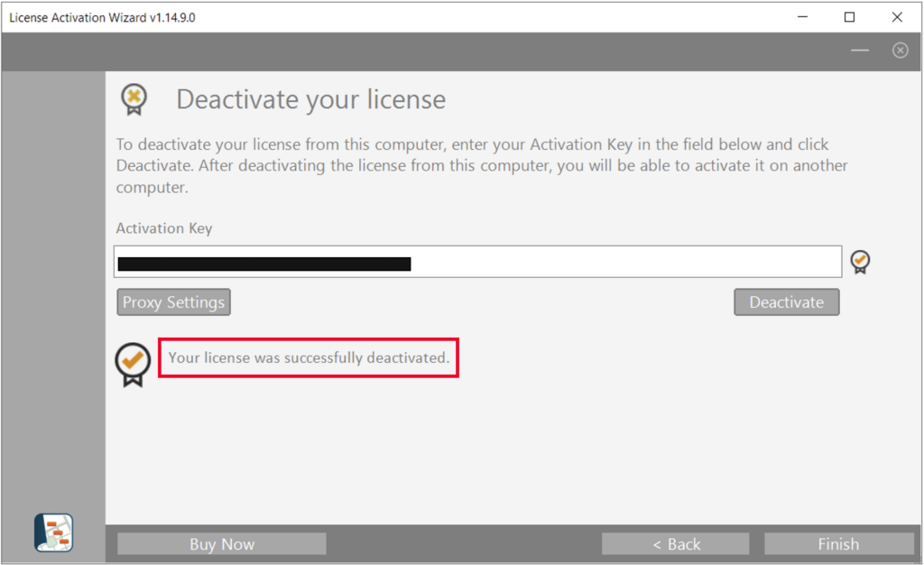Minimize the License Activation Wizard window
The height and width of the screenshot is (565, 924).
point(802,17)
